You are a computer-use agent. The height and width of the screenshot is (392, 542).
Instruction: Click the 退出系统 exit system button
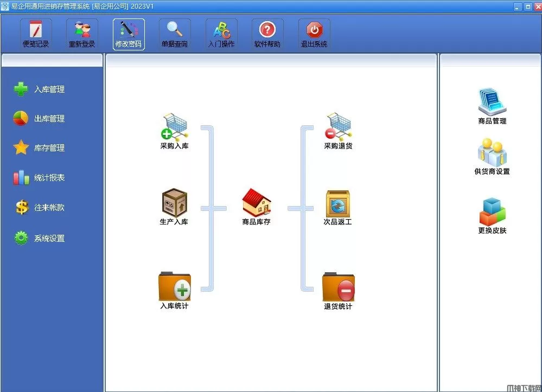(x=314, y=34)
